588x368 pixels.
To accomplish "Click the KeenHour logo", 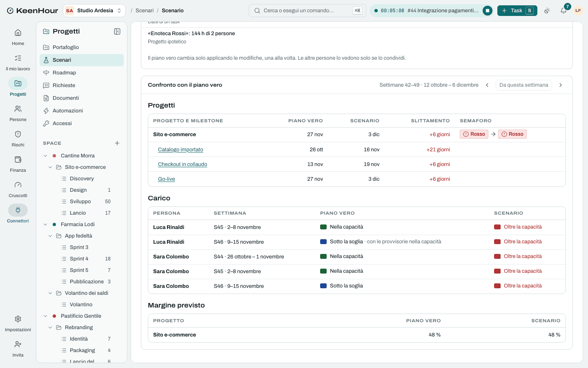I will [x=32, y=11].
